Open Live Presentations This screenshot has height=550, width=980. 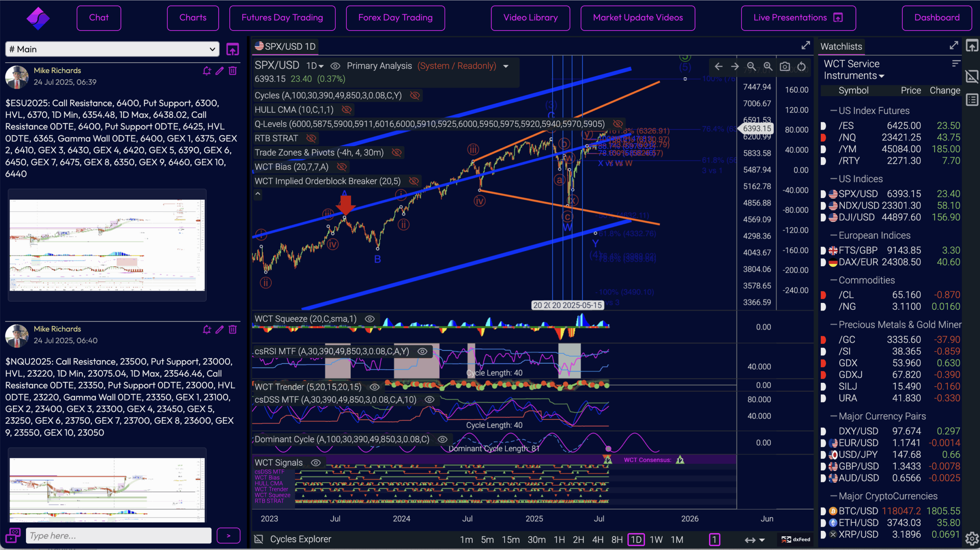(x=799, y=18)
